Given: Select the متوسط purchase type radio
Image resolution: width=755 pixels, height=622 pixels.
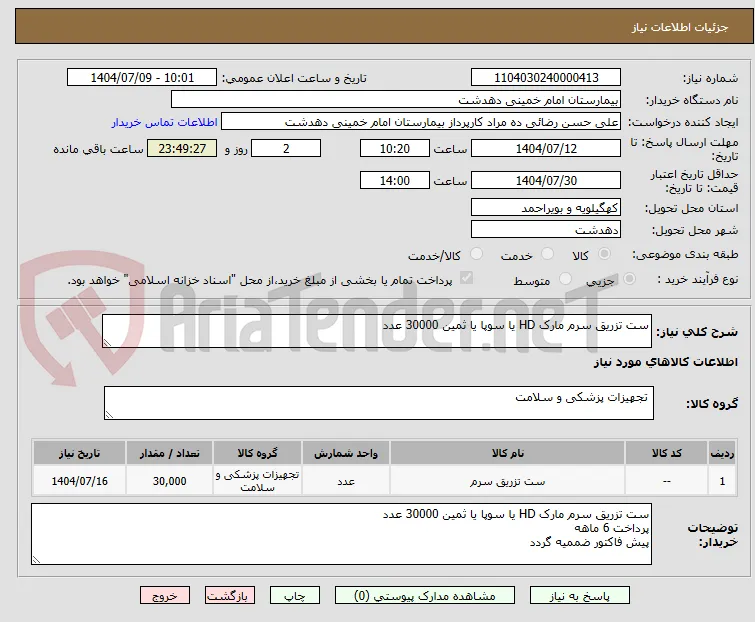Looking at the screenshot, I should (x=565, y=278).
